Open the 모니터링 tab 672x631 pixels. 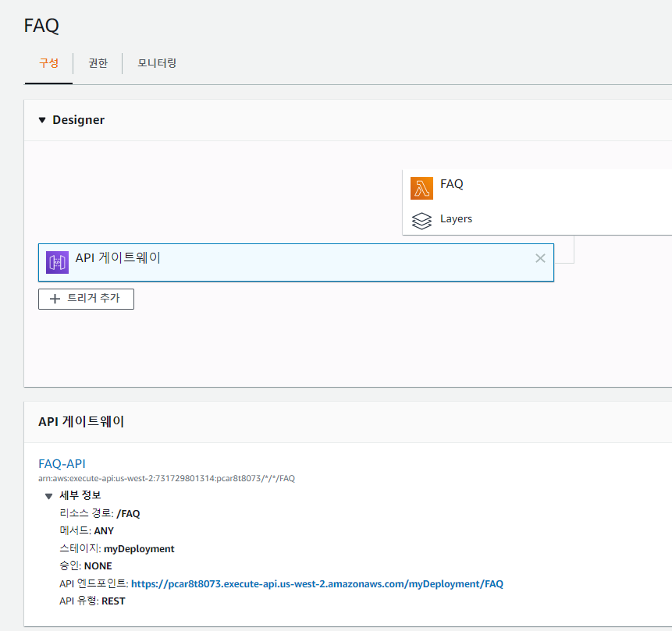coord(157,63)
